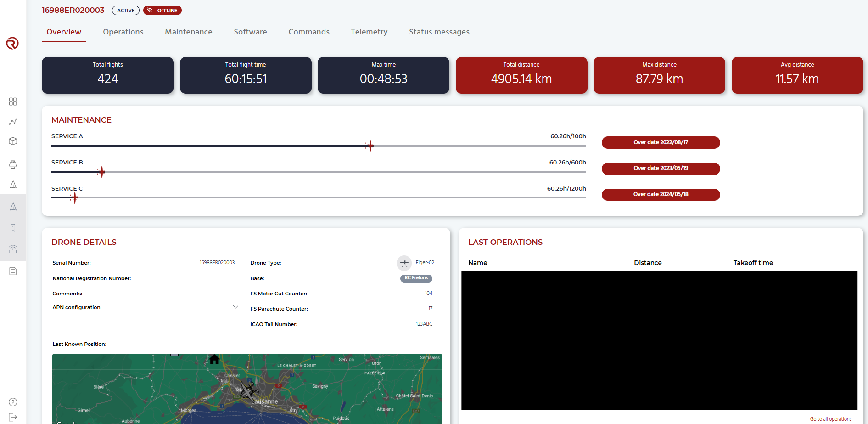Viewport: 868px width, 424px height.
Task: Click the logout icon at sidebar bottom
Action: 13,417
